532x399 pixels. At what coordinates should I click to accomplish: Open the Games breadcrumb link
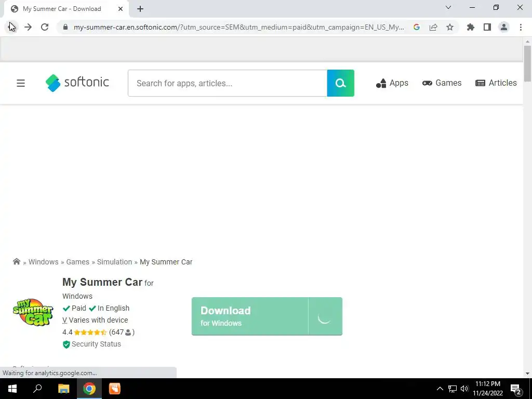point(78,262)
